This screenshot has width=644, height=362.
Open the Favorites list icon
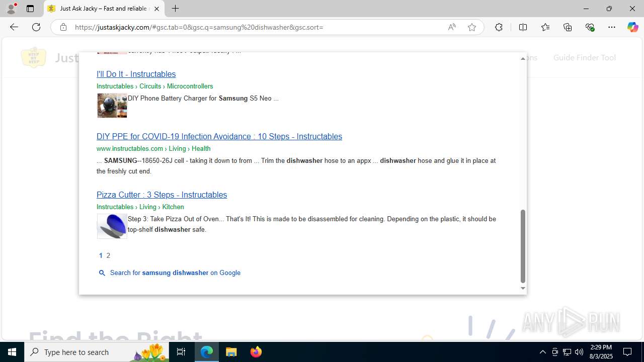click(545, 27)
